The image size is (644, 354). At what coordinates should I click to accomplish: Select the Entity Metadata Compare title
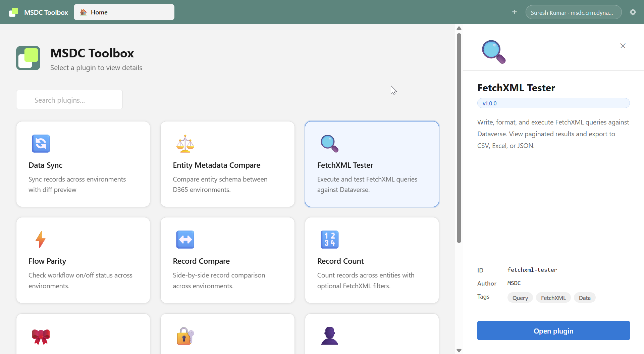[216, 165]
